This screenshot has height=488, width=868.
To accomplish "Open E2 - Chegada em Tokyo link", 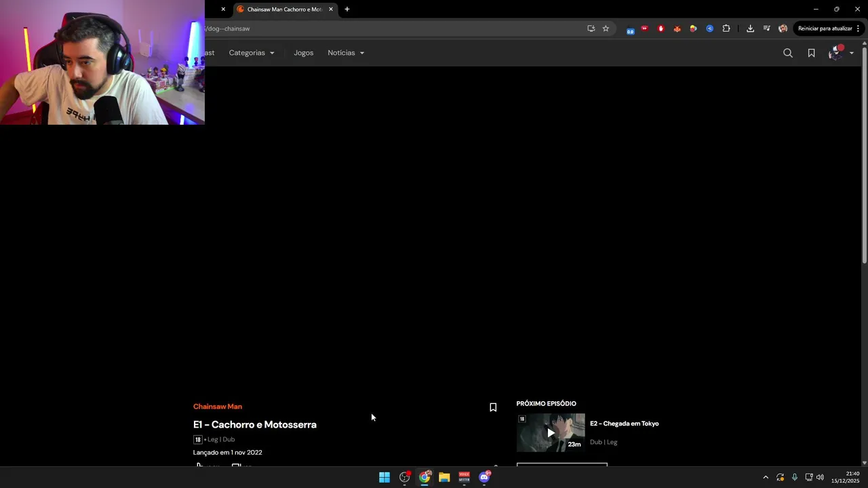I will 624,424.
